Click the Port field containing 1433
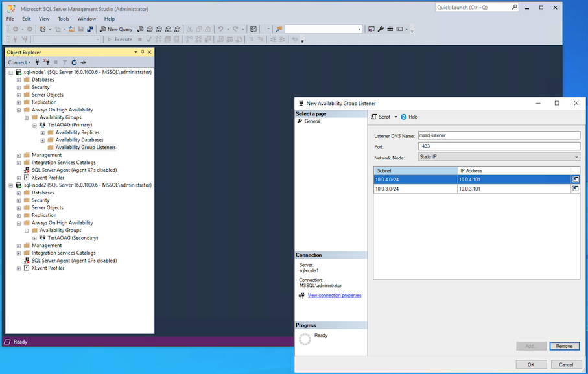The width and height of the screenshot is (588, 374). [x=499, y=146]
